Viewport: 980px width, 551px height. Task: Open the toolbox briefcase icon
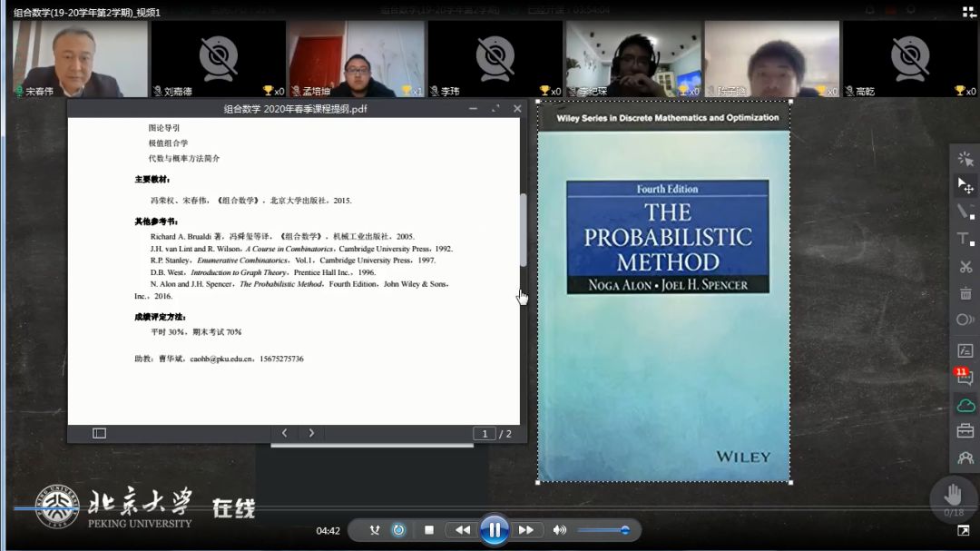click(965, 431)
